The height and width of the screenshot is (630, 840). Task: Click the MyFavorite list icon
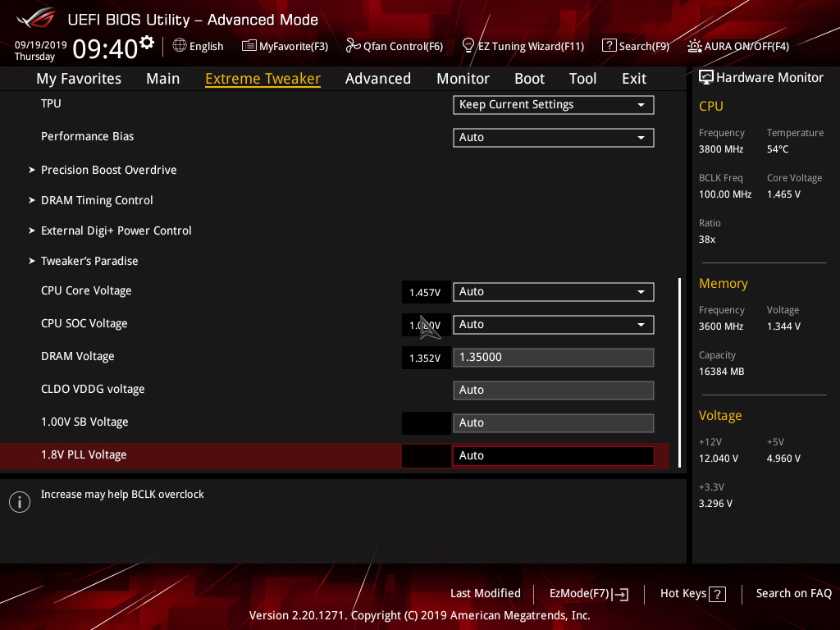(249, 46)
